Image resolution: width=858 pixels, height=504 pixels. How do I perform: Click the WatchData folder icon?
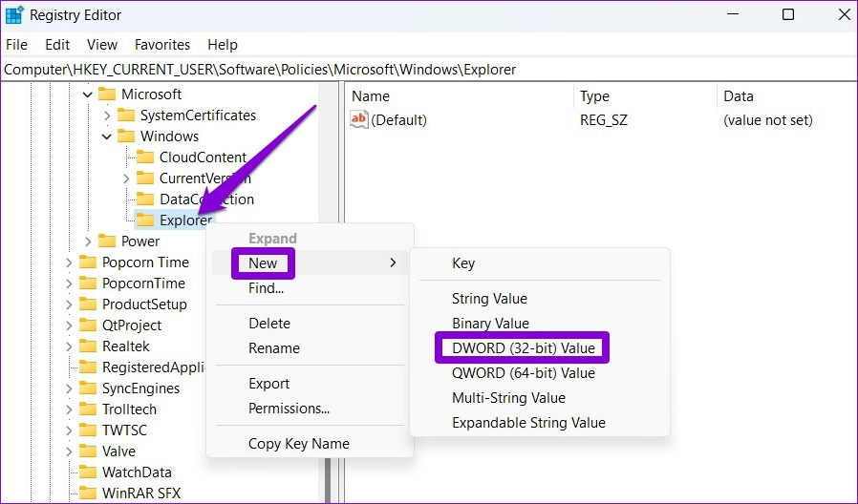[88, 472]
